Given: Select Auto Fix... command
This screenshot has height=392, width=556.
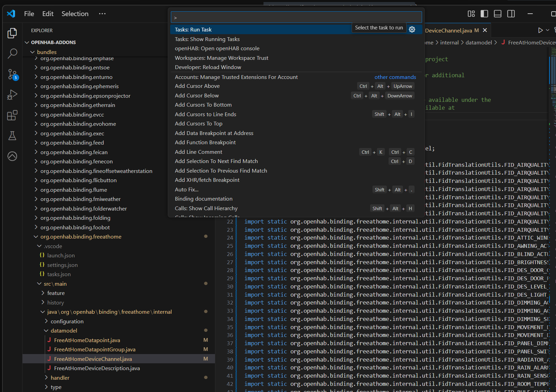Looking at the screenshot, I should pyautogui.click(x=296, y=189).
